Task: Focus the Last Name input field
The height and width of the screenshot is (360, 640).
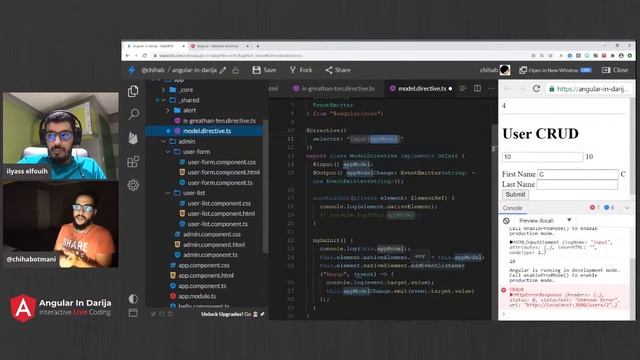Action: (x=578, y=184)
